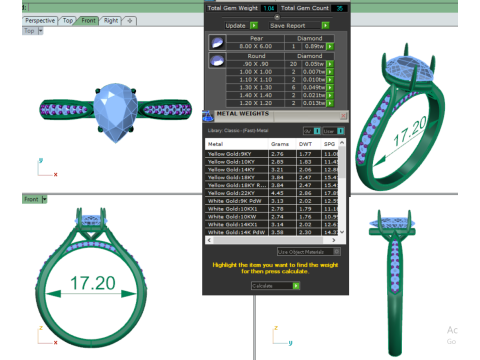
Task: Click the Total Gem Weight value 1.04
Action: pyautogui.click(x=269, y=8)
